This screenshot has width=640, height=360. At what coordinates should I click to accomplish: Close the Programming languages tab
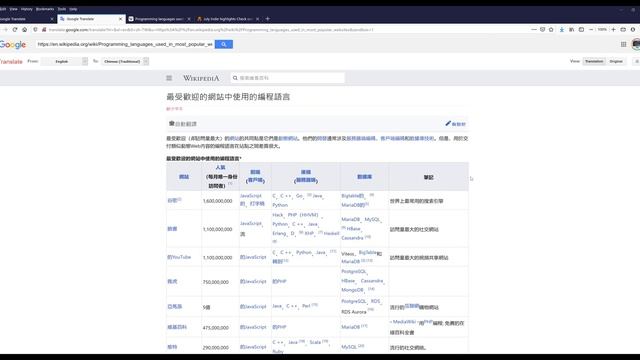click(189, 19)
